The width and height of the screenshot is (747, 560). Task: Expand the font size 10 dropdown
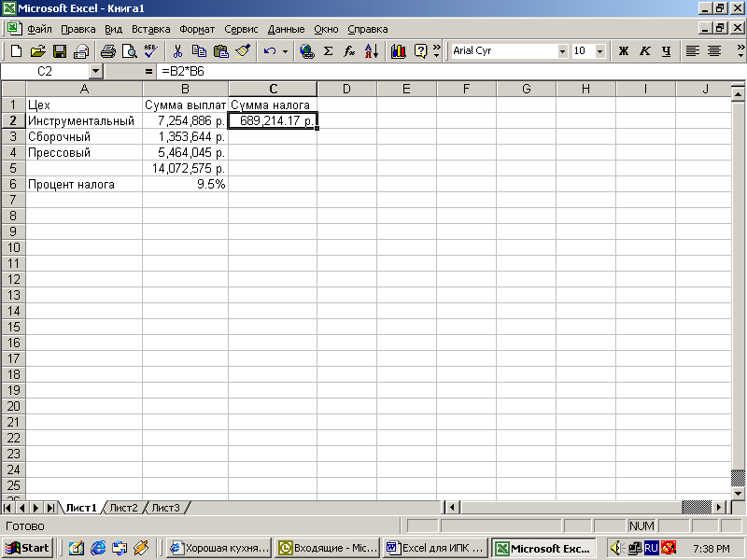coord(600,51)
